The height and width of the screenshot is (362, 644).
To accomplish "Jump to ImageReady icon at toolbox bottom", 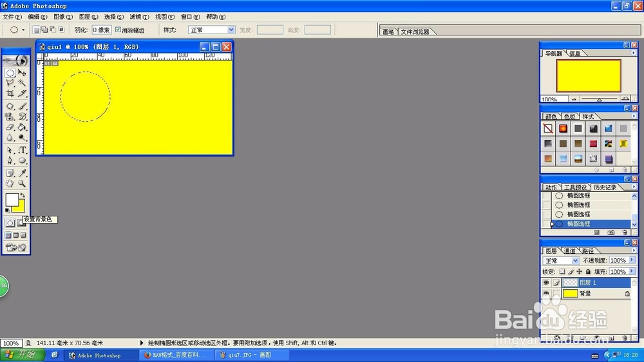I will pos(16,247).
